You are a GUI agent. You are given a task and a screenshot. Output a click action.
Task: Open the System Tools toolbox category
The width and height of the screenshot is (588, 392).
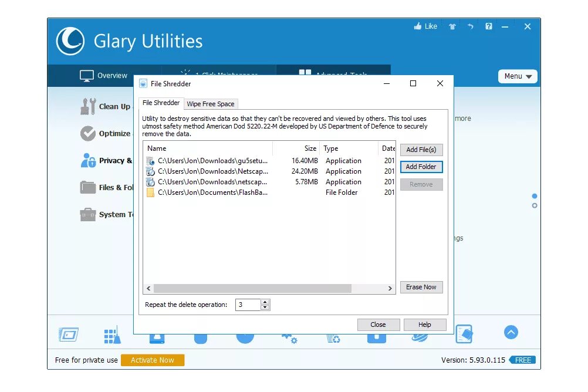point(106,215)
